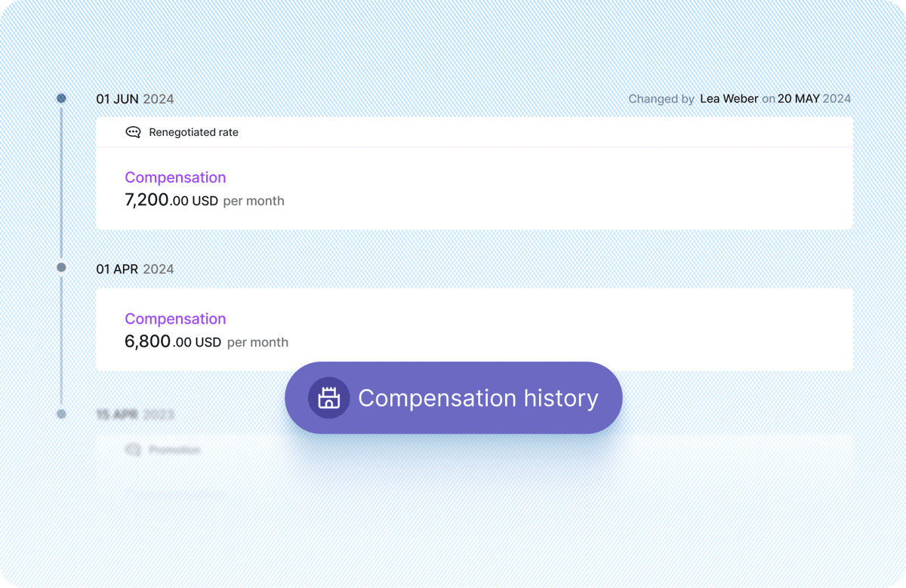The height and width of the screenshot is (588, 906).
Task: Click the comment bubble icon beside Renegotiated rate
Action: (133, 132)
